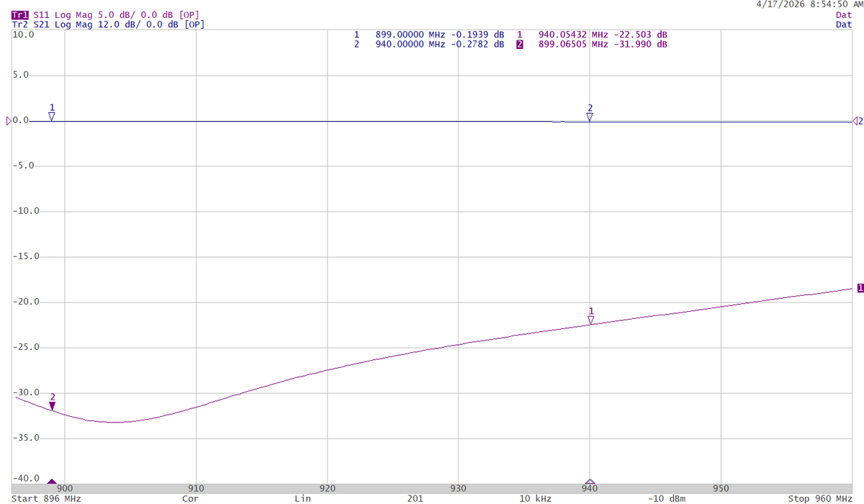Click the 920 frequency axis label
The height and width of the screenshot is (504, 864).
(x=328, y=488)
